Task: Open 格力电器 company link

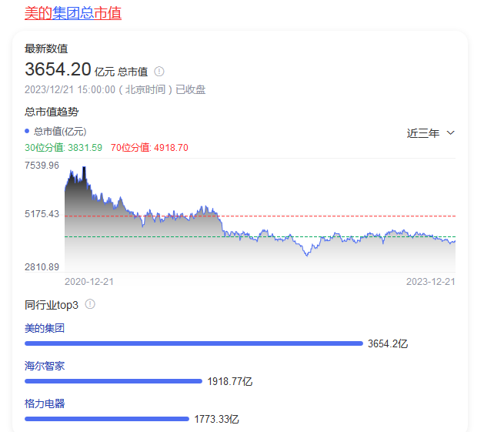Action: tap(45, 404)
